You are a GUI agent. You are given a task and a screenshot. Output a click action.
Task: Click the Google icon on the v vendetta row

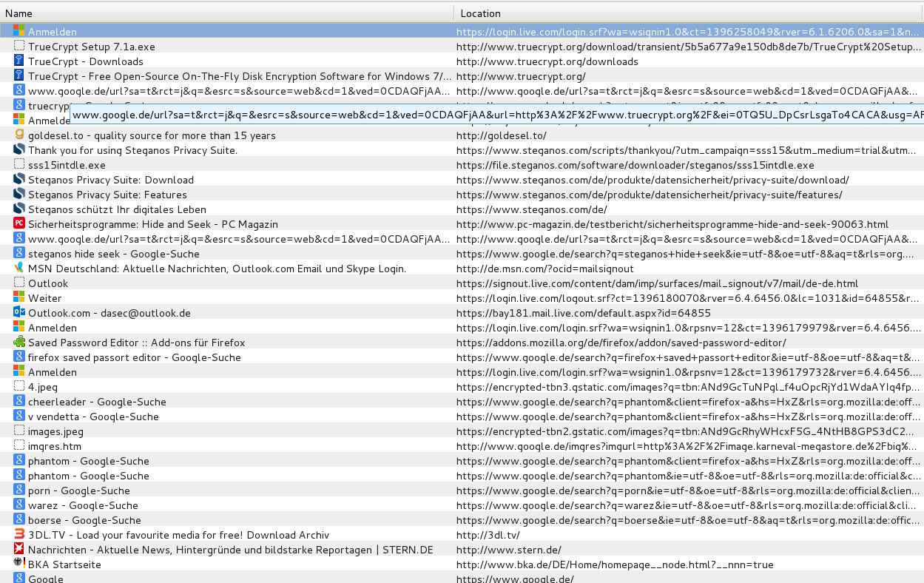tap(19, 417)
